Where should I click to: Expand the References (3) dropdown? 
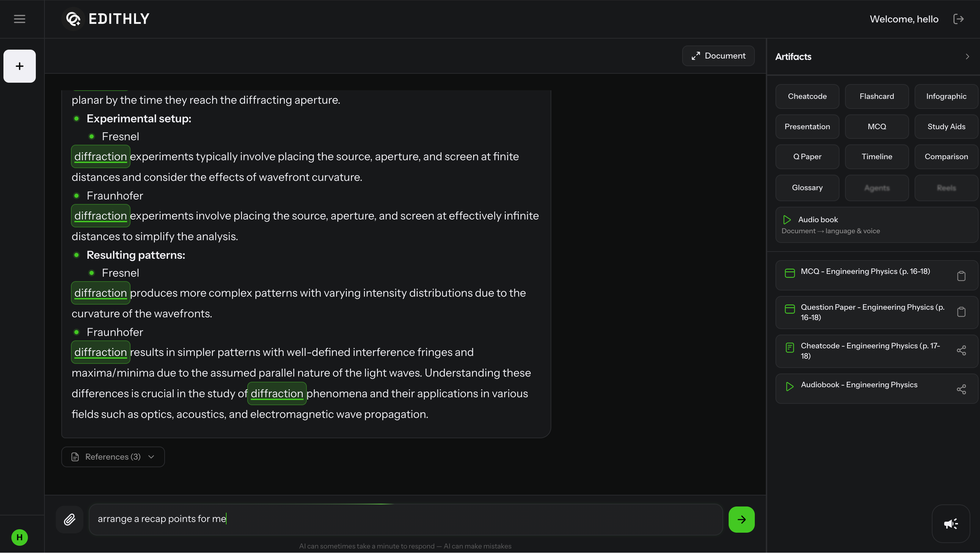(113, 457)
